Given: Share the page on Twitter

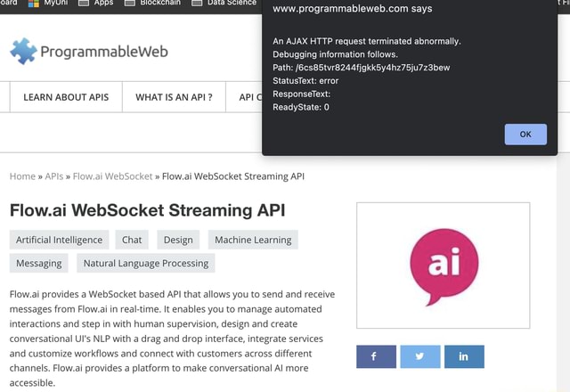Looking at the screenshot, I should 420,356.
